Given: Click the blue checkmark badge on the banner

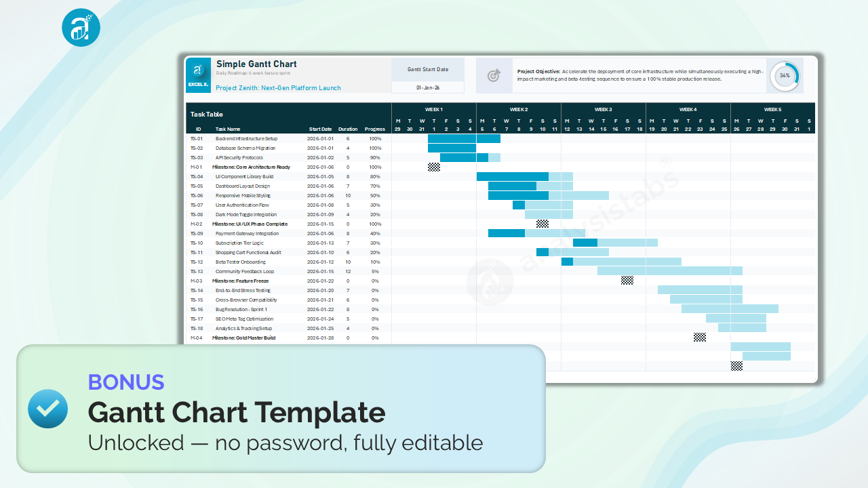Looking at the screenshot, I should tap(47, 409).
